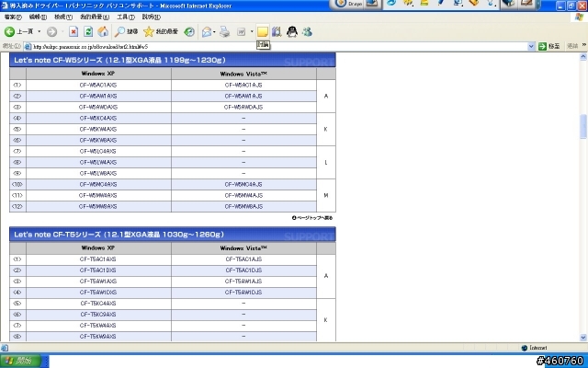Open the CF-T5AW1AXS Windows XP link
The height and width of the screenshot is (368, 588).
(98, 282)
